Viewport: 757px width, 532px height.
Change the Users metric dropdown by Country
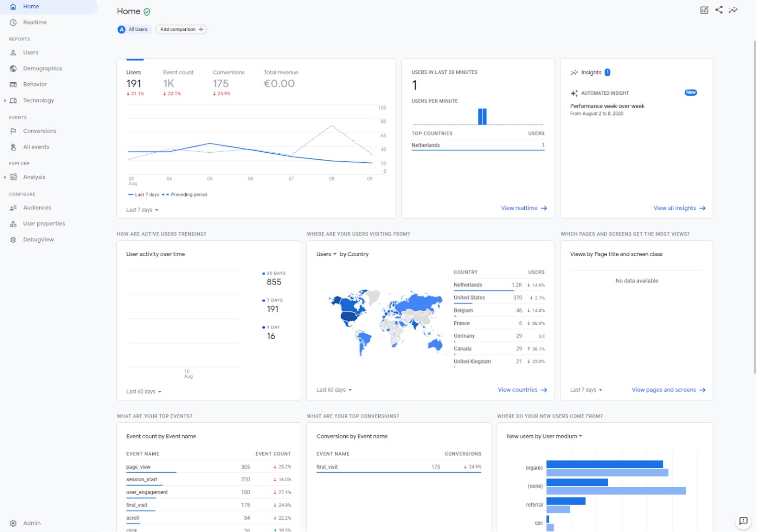(327, 254)
